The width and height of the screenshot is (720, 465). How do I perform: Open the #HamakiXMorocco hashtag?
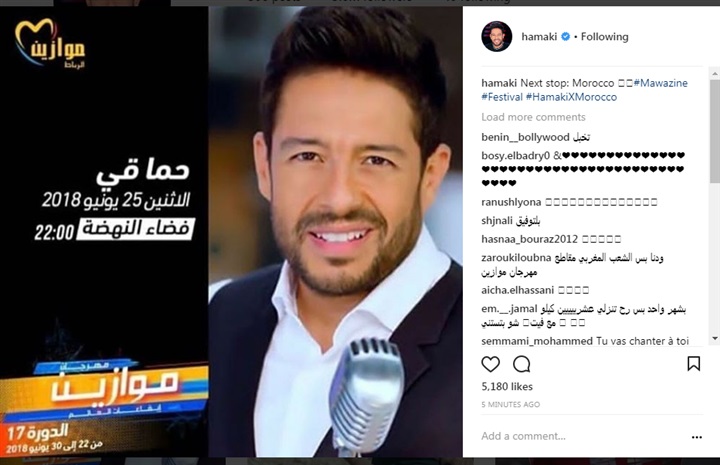571,97
